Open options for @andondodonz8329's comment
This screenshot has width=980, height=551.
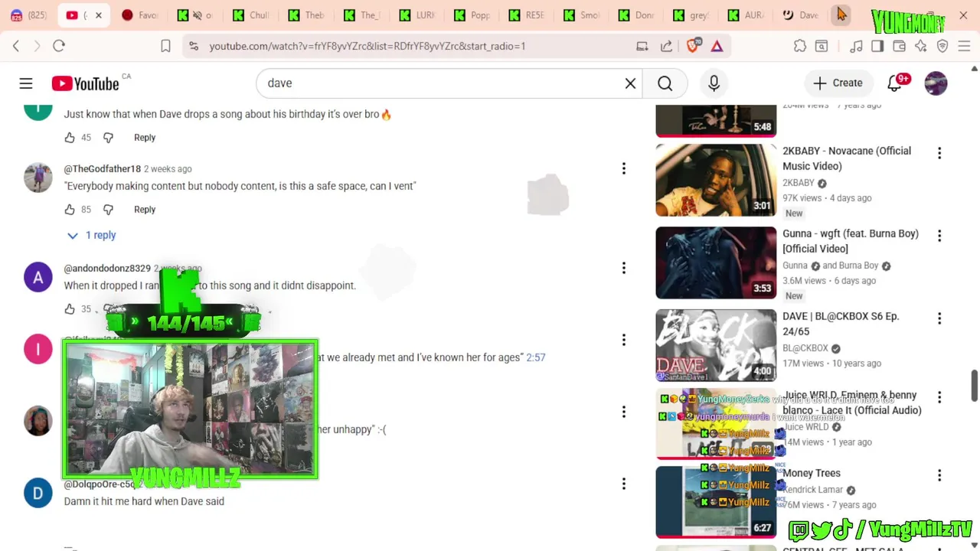coord(624,268)
